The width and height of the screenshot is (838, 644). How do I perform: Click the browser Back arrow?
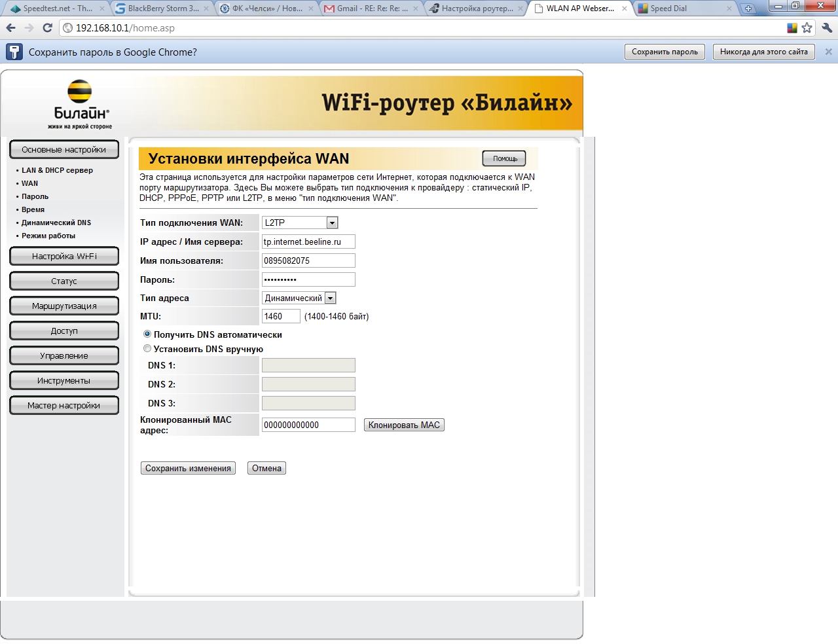[10, 28]
